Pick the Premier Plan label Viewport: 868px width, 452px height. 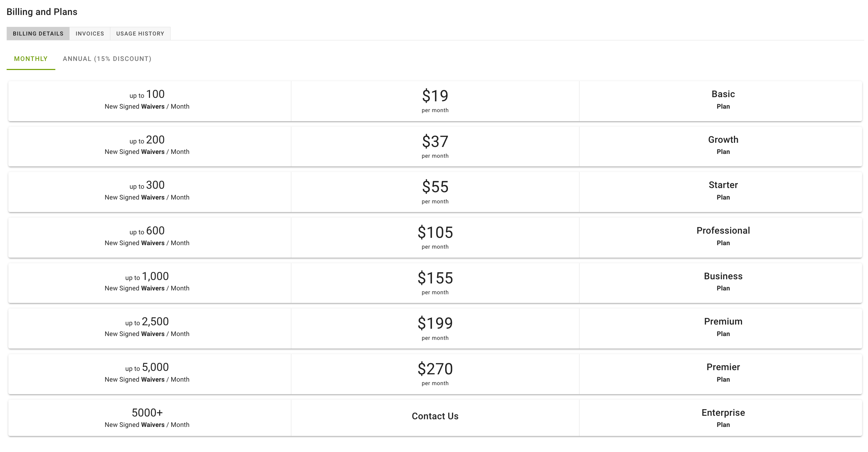[x=723, y=373]
